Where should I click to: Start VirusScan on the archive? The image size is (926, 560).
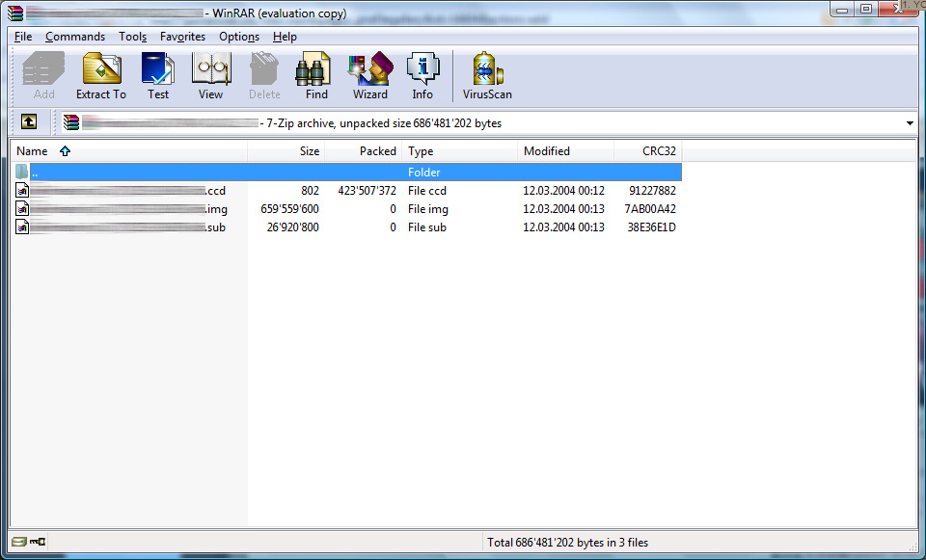click(x=487, y=75)
